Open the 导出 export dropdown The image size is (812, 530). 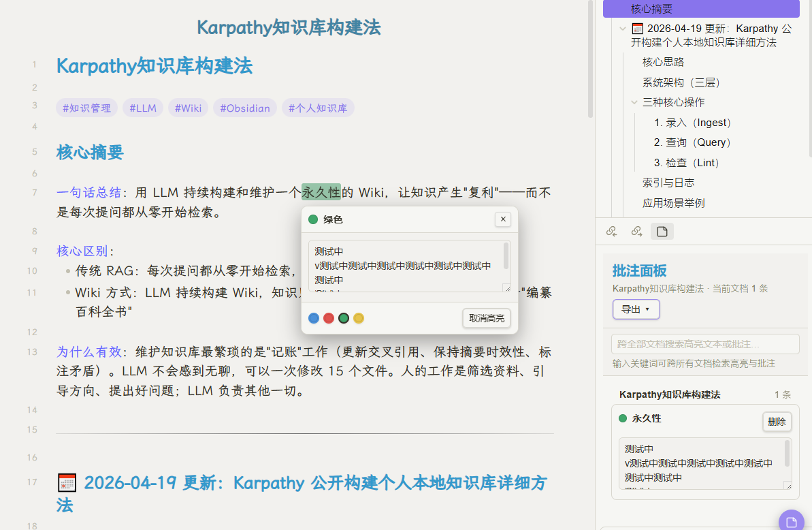tap(636, 309)
